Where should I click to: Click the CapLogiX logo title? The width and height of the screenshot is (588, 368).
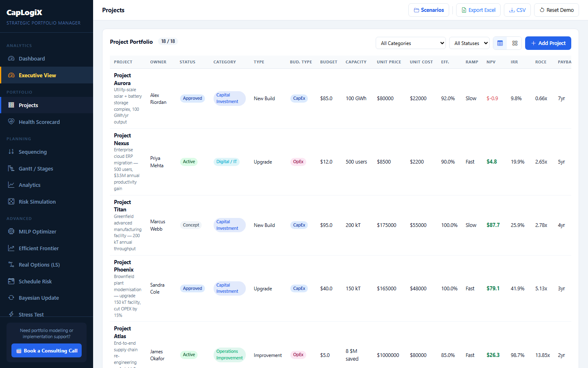[x=24, y=12]
